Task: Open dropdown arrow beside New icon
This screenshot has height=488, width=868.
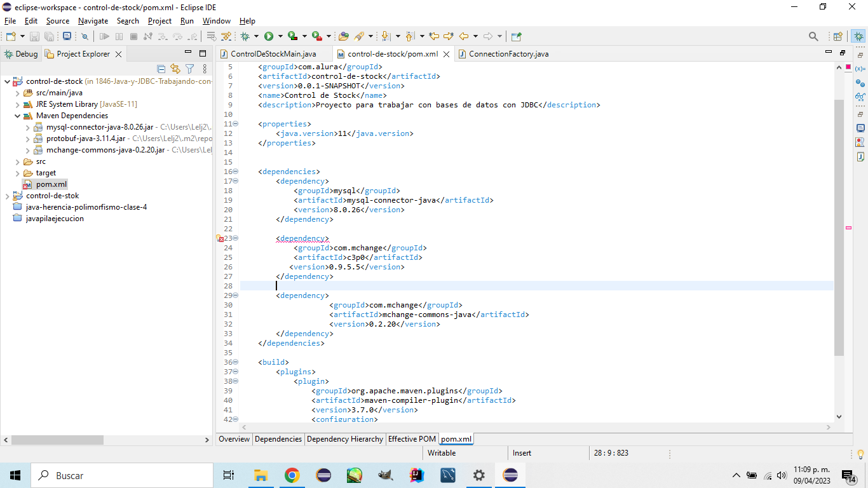Action: (23, 36)
